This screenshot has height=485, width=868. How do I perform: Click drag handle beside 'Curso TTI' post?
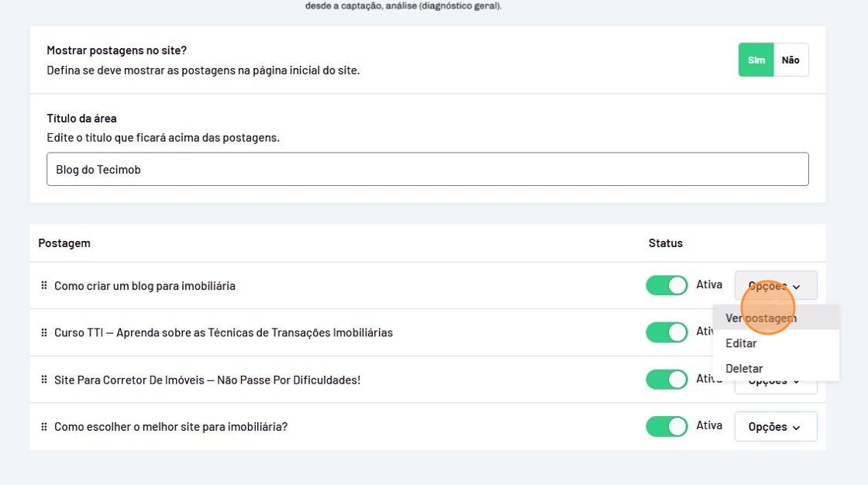pos(44,333)
